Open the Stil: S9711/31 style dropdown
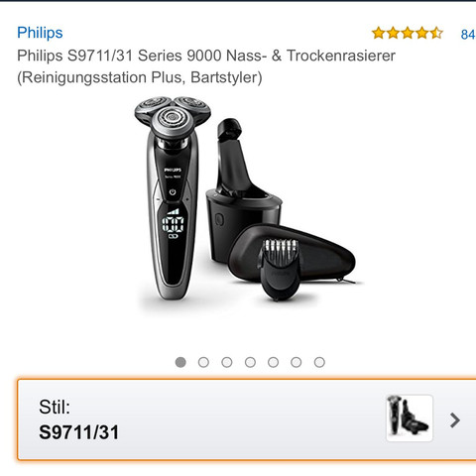Screen dimensions: 476x476 [247, 419]
